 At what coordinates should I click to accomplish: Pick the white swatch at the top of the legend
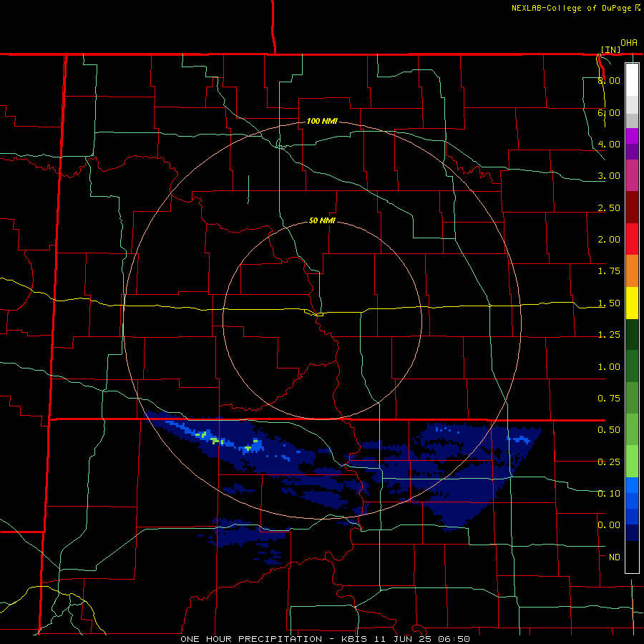tap(632, 80)
